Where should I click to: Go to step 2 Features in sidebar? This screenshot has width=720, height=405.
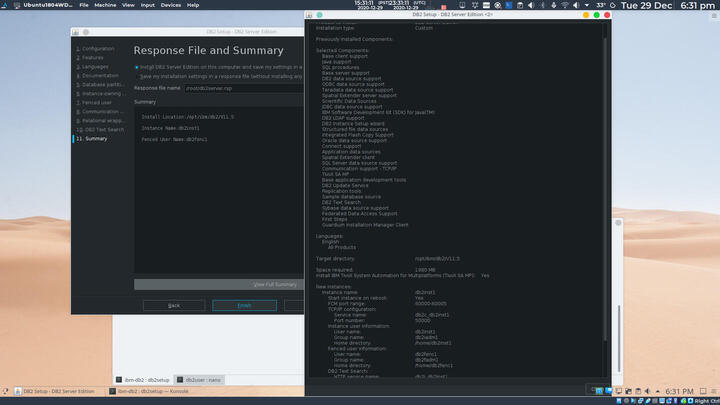[x=90, y=57]
